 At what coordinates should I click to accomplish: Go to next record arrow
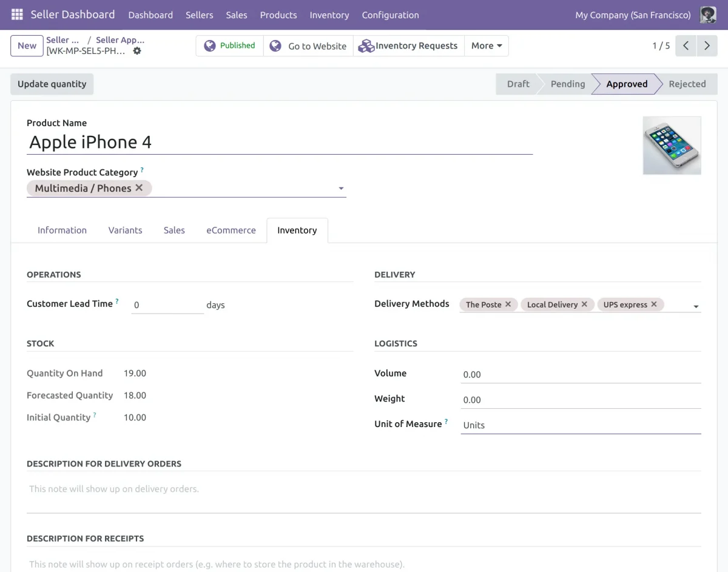[707, 45]
